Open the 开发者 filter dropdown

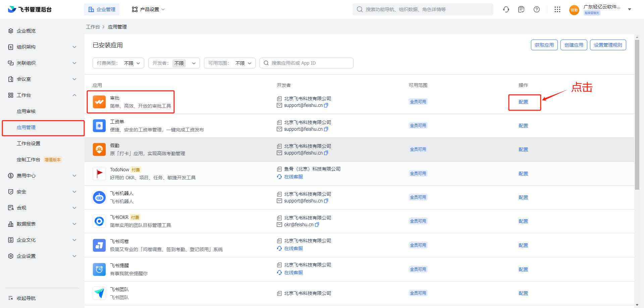[174, 63]
